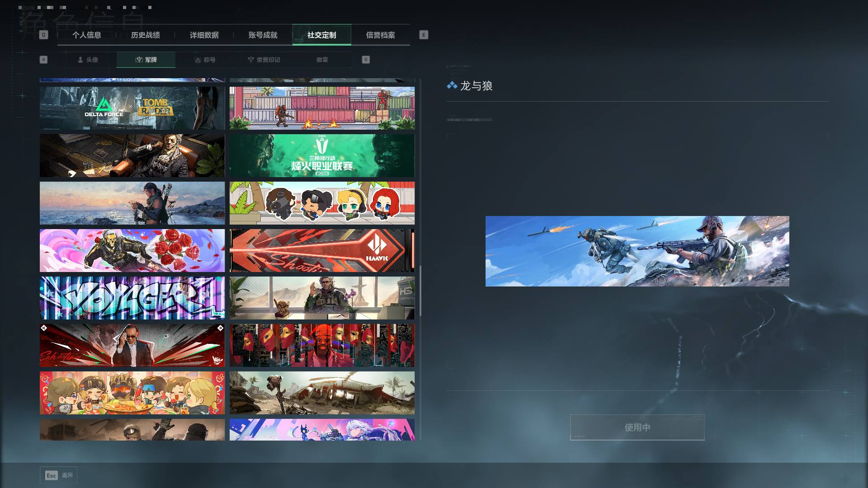Open the 徽章 sub-tab
Image resolution: width=868 pixels, height=488 pixels.
tap(322, 60)
